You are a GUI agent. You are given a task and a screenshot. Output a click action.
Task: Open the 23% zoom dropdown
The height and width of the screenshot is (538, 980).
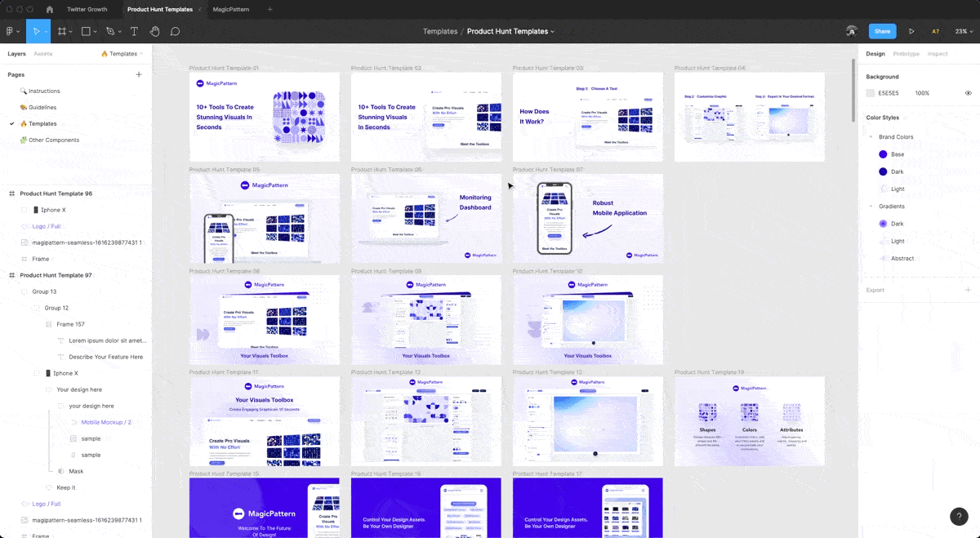tap(964, 31)
